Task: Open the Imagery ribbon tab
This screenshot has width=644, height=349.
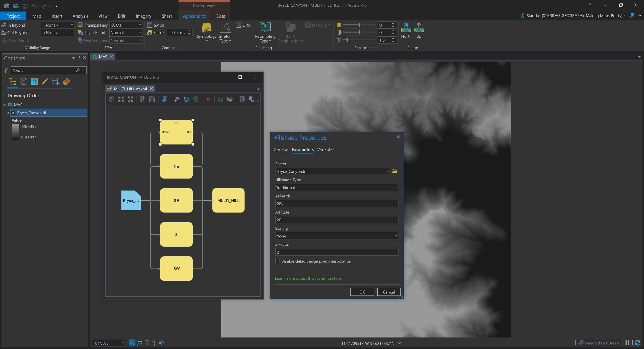Action: [x=143, y=16]
